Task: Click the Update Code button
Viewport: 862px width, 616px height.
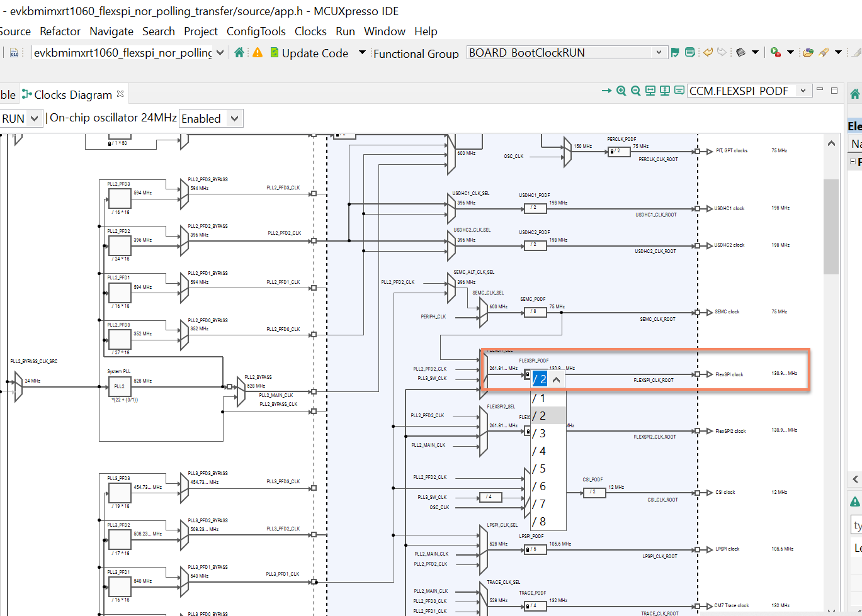Action: [x=311, y=53]
